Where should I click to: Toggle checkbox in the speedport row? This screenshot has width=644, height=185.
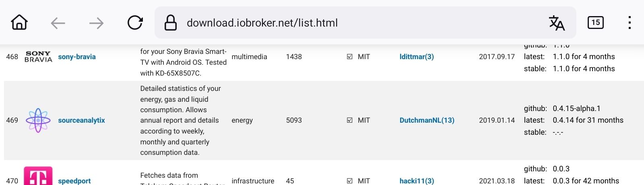(349, 181)
